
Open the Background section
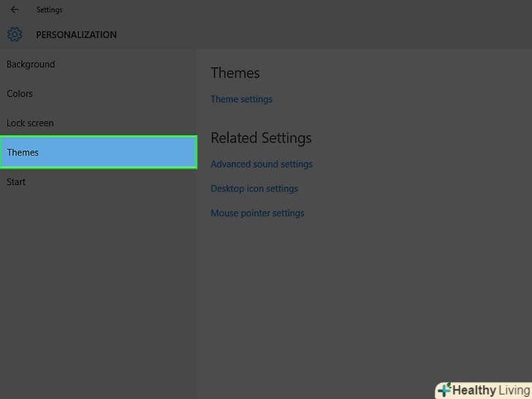[31, 64]
